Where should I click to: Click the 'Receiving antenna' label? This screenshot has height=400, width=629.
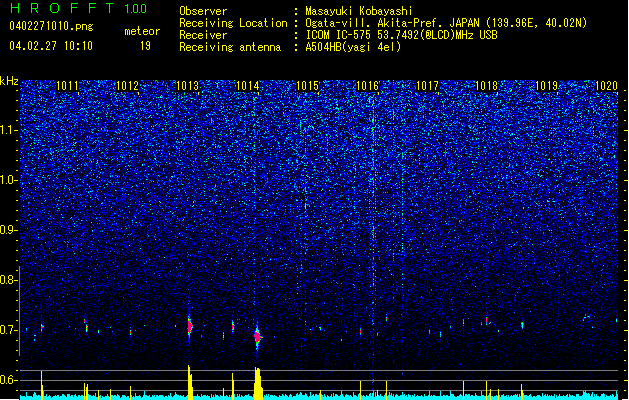click(230, 47)
